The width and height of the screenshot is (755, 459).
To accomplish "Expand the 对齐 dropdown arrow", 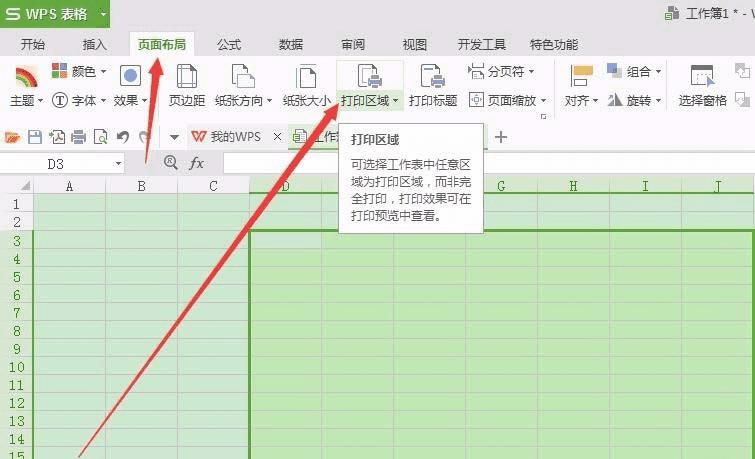I will 596,101.
